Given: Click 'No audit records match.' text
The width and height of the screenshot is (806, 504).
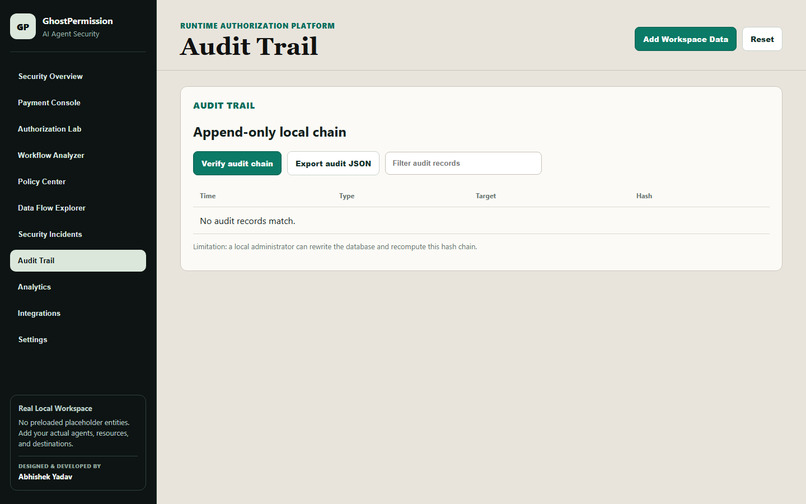Looking at the screenshot, I should coord(247,221).
